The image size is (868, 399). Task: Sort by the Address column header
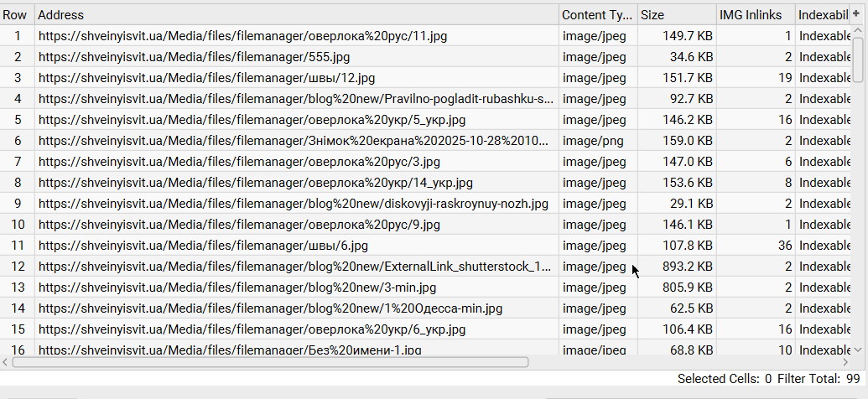(297, 15)
